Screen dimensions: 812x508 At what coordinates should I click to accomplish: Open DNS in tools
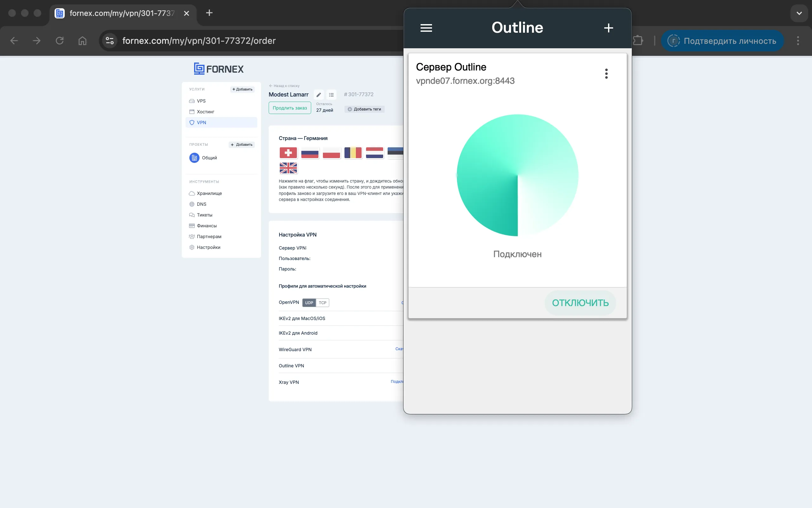[x=201, y=204]
